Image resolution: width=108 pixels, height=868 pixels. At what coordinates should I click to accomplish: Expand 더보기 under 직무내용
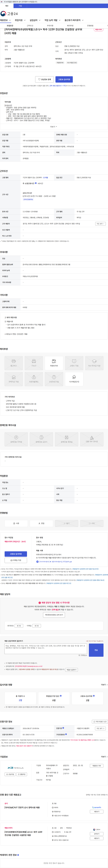(x=54, y=127)
